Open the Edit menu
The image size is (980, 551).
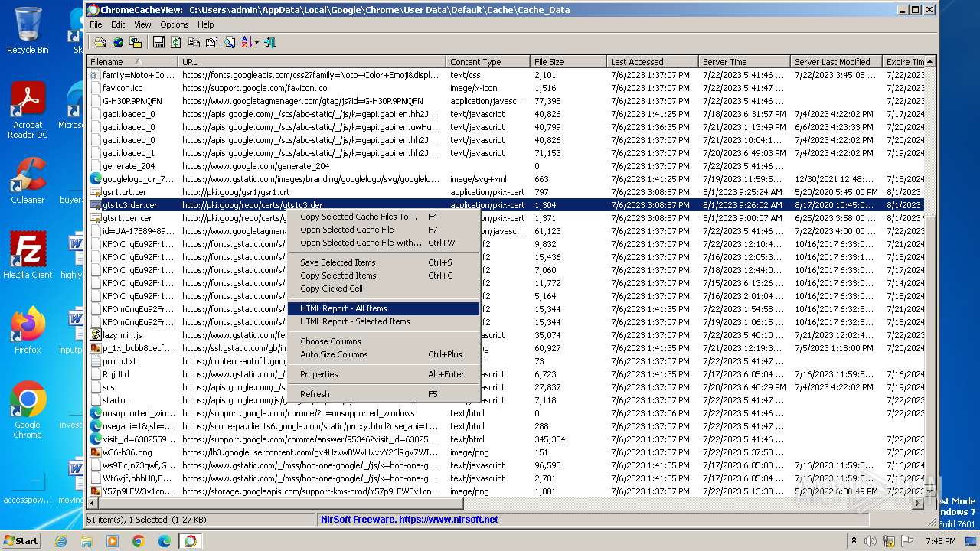tap(118, 24)
